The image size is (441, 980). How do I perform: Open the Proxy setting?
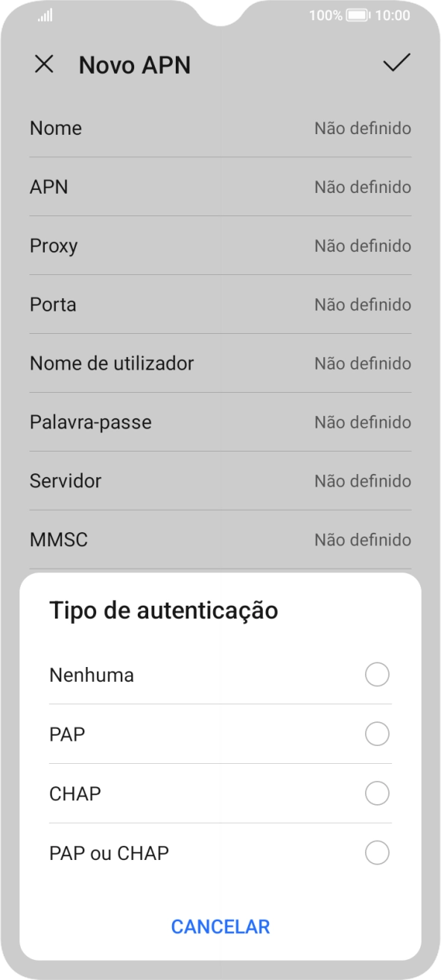[220, 245]
